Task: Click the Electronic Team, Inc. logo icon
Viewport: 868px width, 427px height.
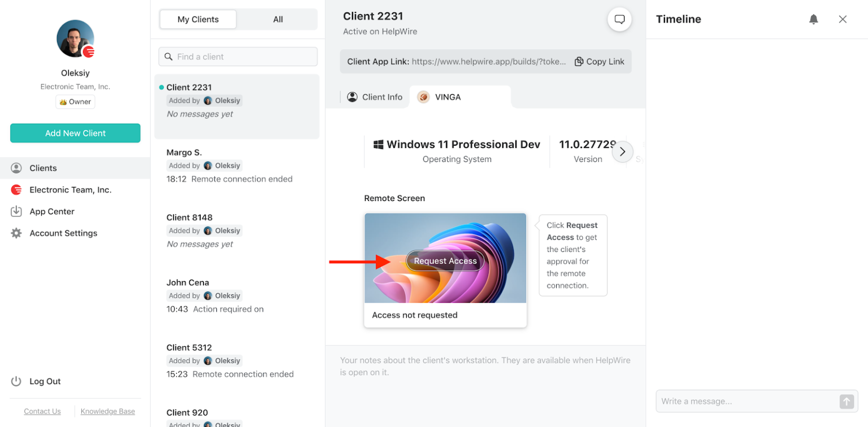Action: click(x=16, y=189)
